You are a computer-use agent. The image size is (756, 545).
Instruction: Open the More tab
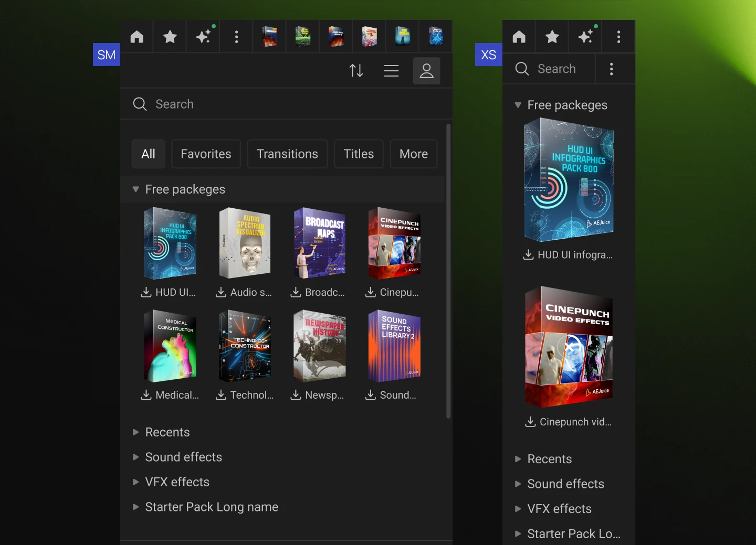414,154
